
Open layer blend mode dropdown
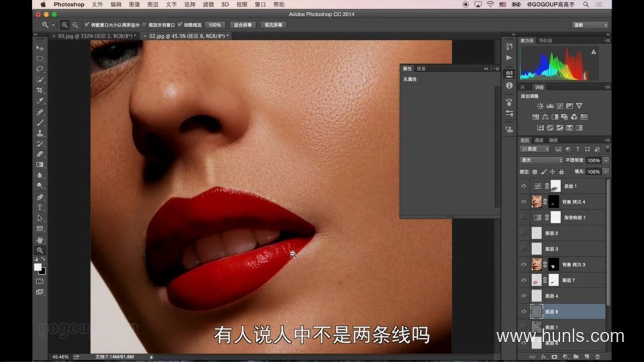pos(541,160)
